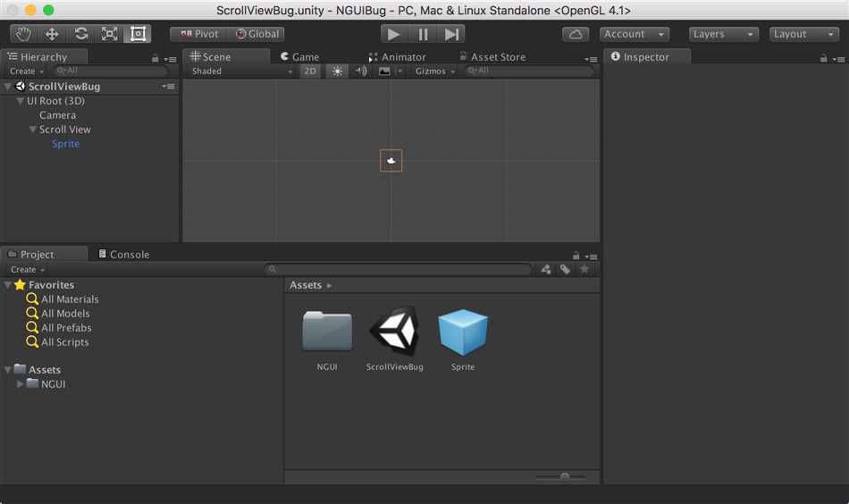Lock the Project panel
This screenshot has height=504, width=849.
click(576, 256)
